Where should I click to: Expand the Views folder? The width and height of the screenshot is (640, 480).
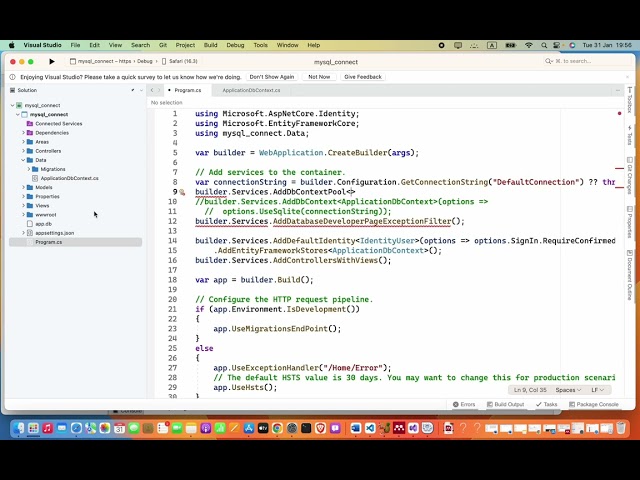[x=23, y=206]
